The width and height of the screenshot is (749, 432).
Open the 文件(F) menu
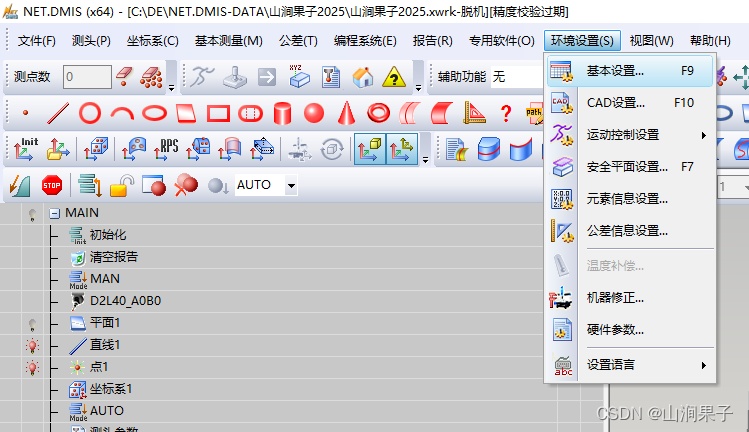click(37, 41)
